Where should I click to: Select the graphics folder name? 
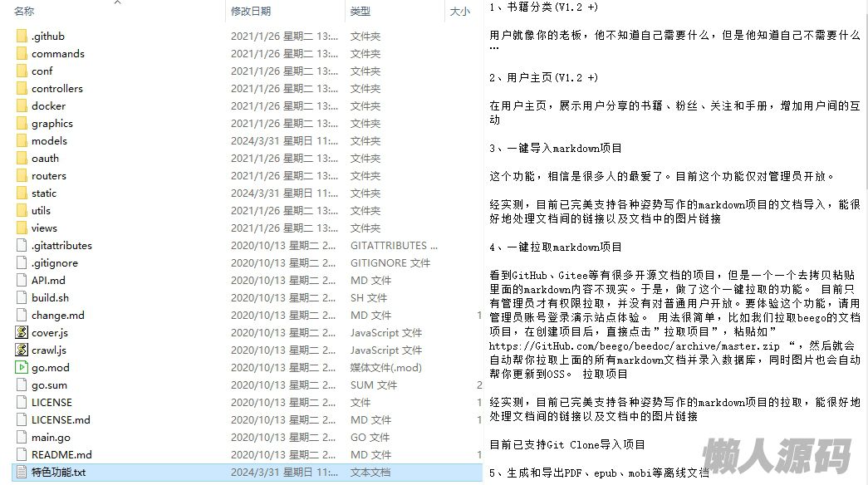(x=52, y=124)
